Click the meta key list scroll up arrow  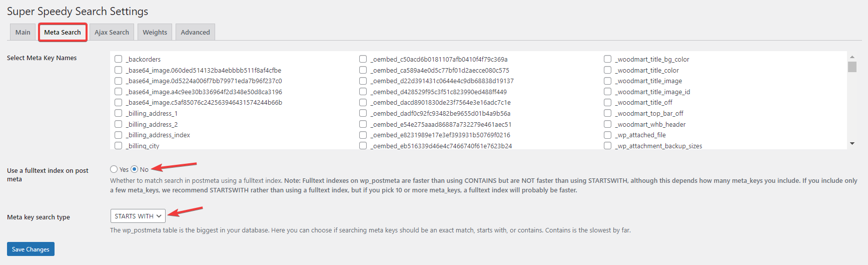click(852, 57)
